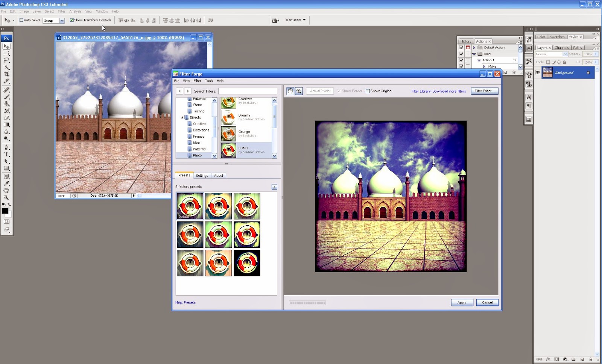Collapse the Effects folder in filter tree

click(x=182, y=117)
